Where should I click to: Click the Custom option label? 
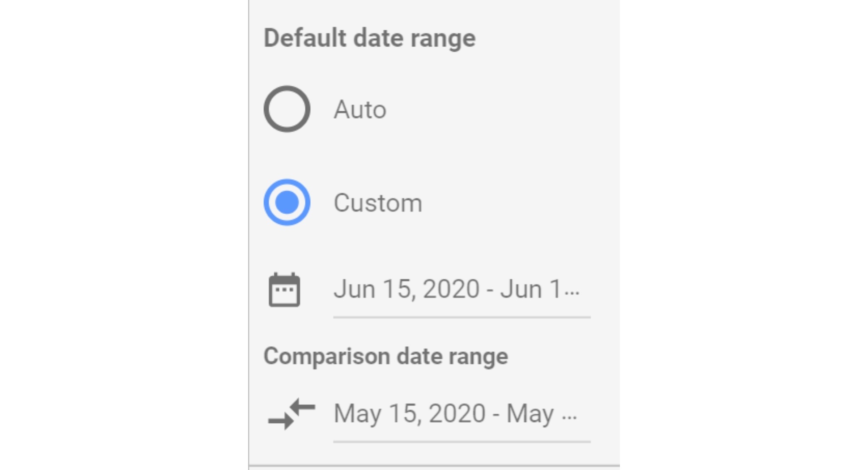[x=378, y=203]
